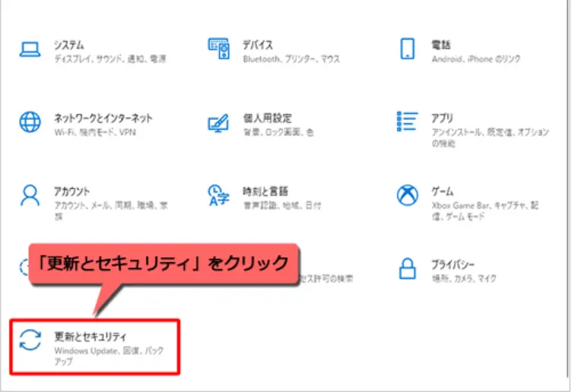The width and height of the screenshot is (572, 392).
Task: Click the プライバシー padlock icon
Action: (x=408, y=268)
